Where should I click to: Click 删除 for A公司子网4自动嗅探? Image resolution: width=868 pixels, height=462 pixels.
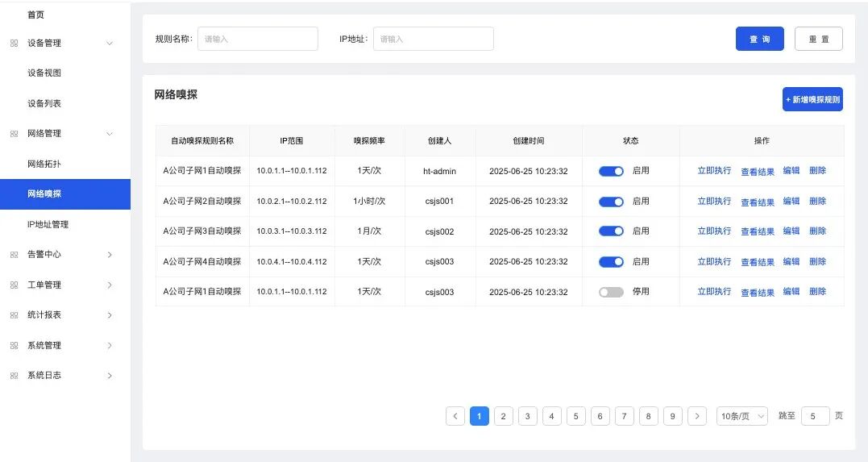pos(817,261)
